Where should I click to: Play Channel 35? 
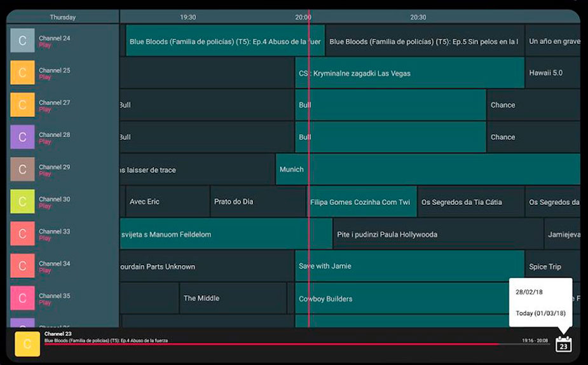click(45, 303)
